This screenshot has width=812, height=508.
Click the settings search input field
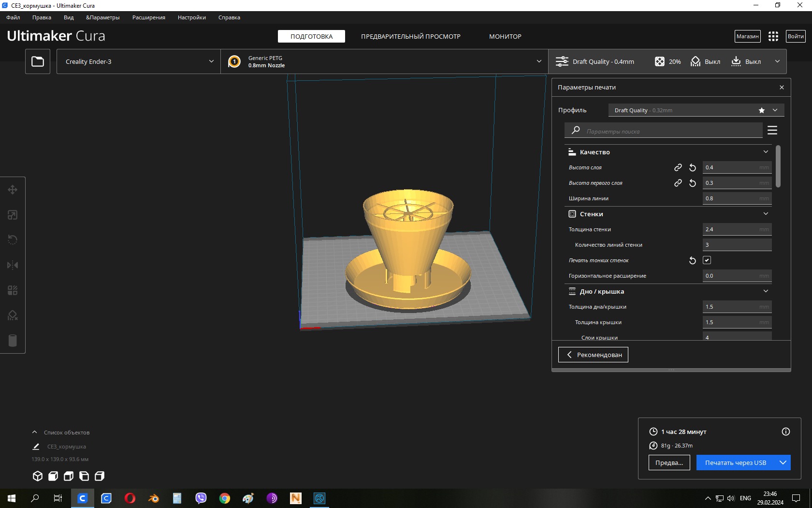coord(667,131)
